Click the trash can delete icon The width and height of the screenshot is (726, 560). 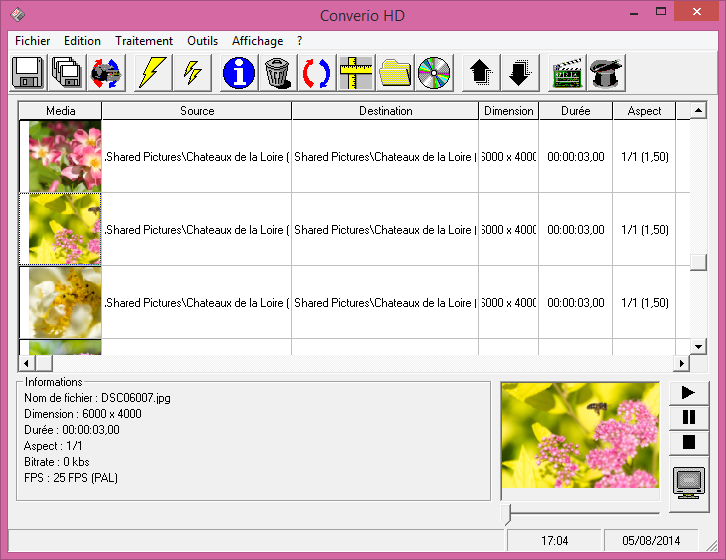coord(278,72)
